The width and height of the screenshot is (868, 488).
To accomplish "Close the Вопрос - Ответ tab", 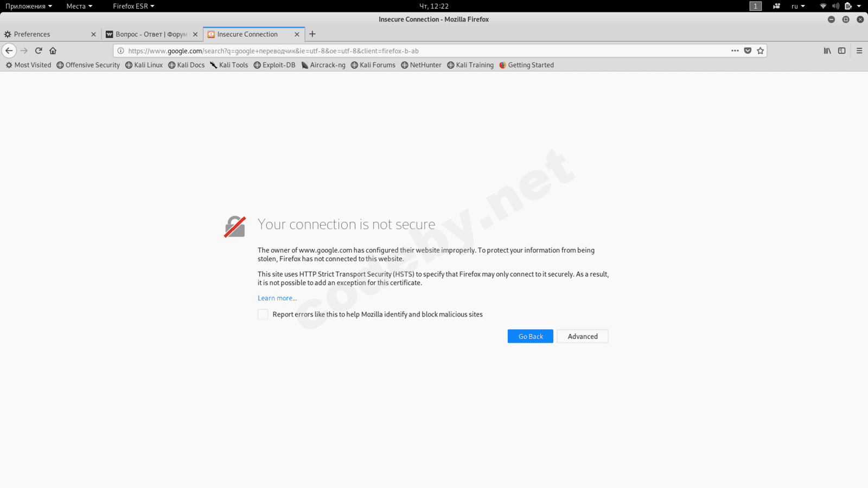I will (x=195, y=34).
